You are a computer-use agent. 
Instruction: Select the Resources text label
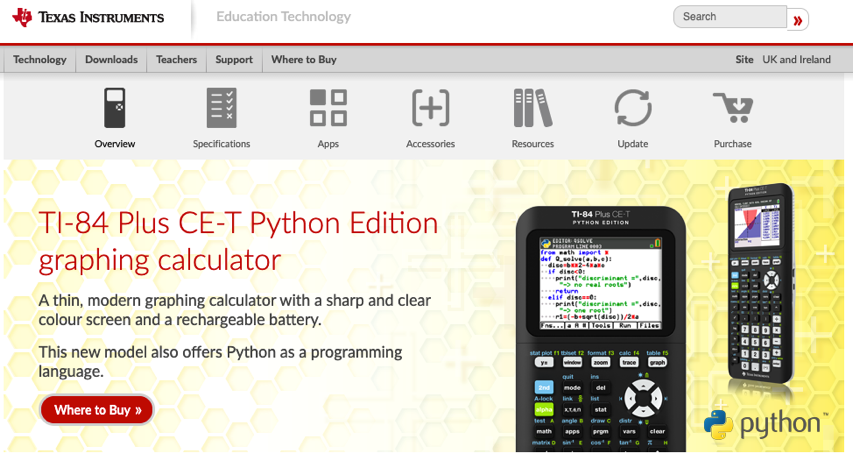tap(533, 144)
